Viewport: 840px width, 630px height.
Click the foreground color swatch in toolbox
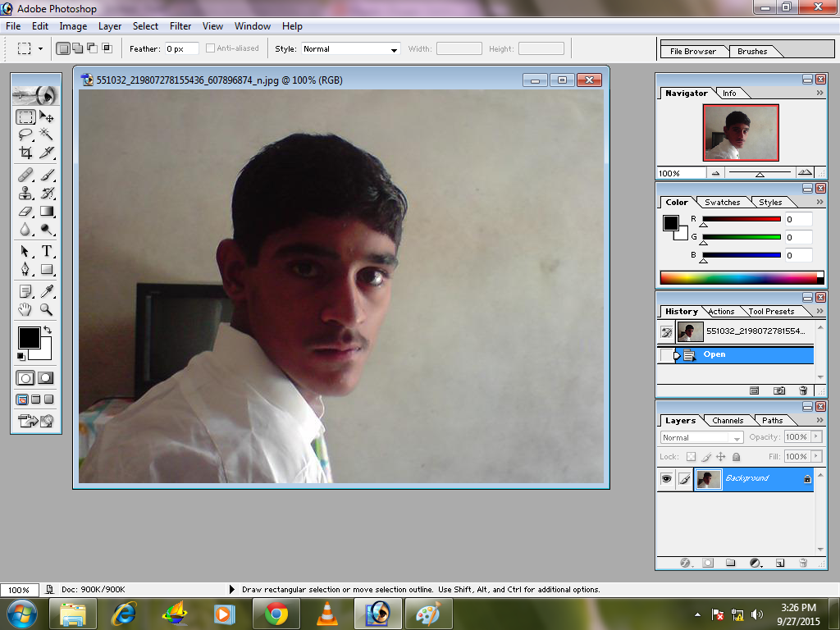coord(29,338)
